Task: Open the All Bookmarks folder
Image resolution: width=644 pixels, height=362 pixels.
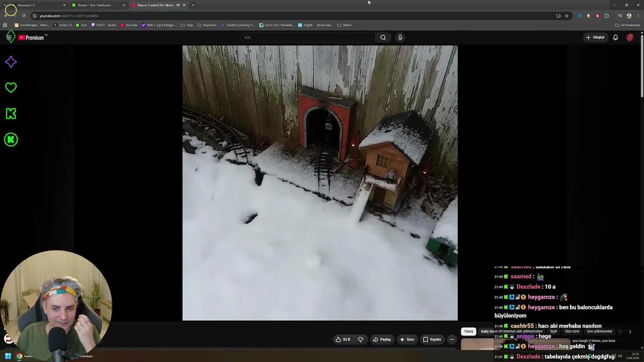Action: [628, 25]
